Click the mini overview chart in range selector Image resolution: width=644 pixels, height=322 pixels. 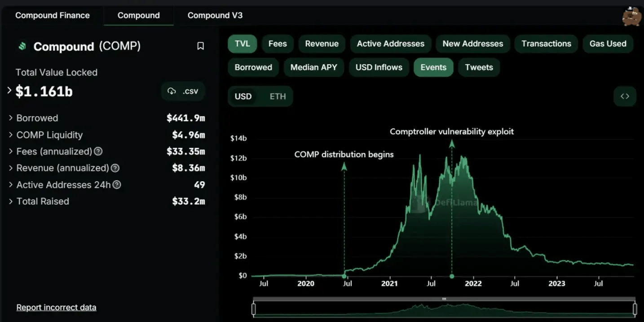pos(444,309)
